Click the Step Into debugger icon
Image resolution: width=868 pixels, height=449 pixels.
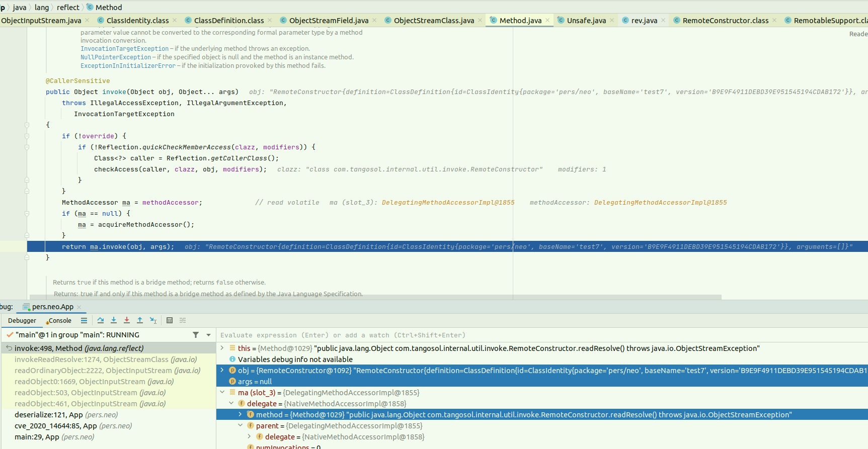(114, 320)
